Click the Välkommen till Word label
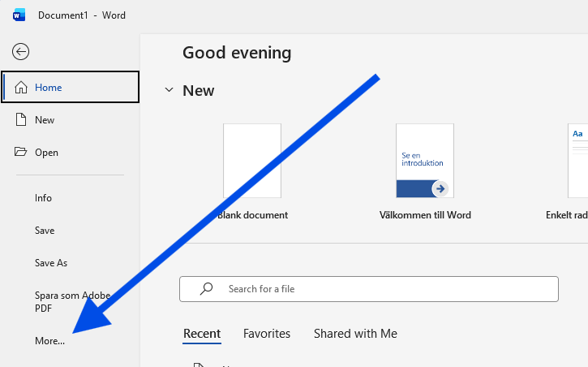This screenshot has height=367, width=588. (425, 215)
